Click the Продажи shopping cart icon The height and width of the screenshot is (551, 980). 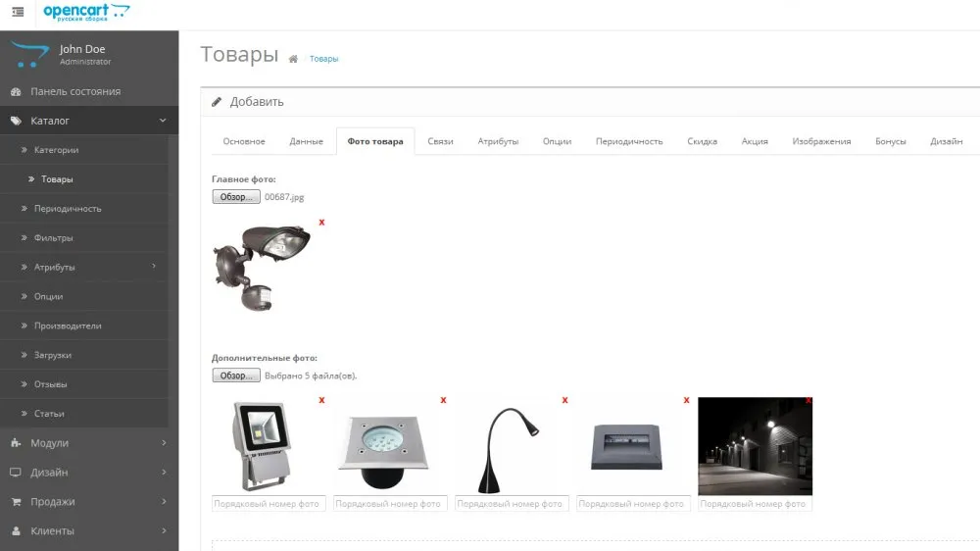point(17,502)
